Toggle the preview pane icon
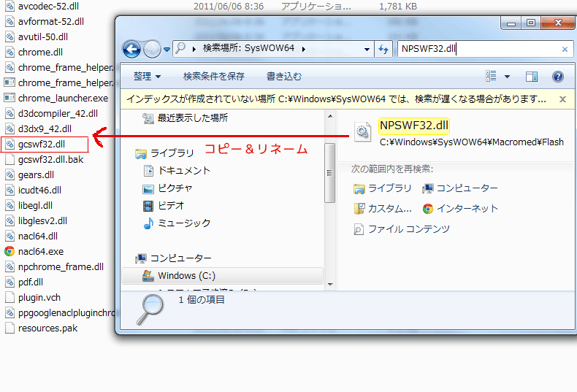This screenshot has height=392, width=577. pos(532,77)
